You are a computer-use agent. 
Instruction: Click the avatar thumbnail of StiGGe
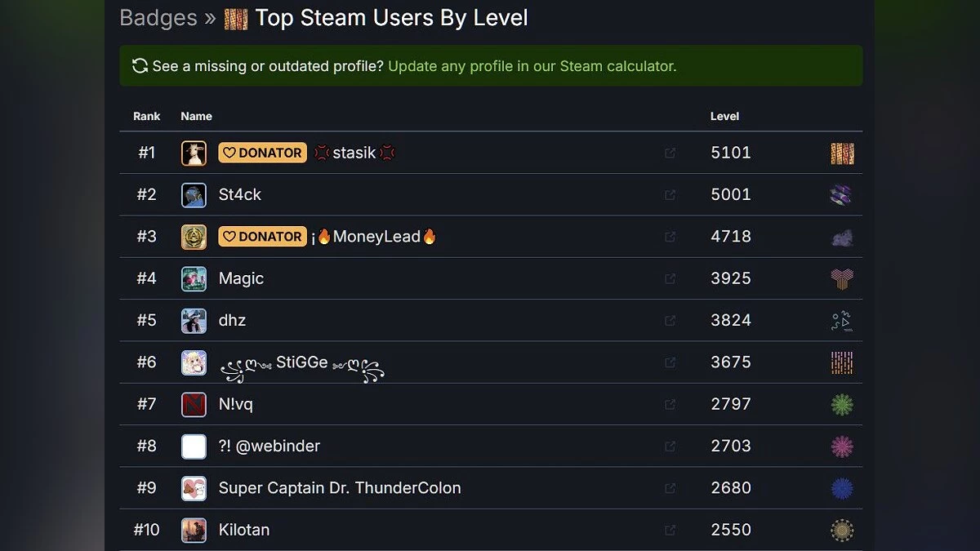(194, 362)
